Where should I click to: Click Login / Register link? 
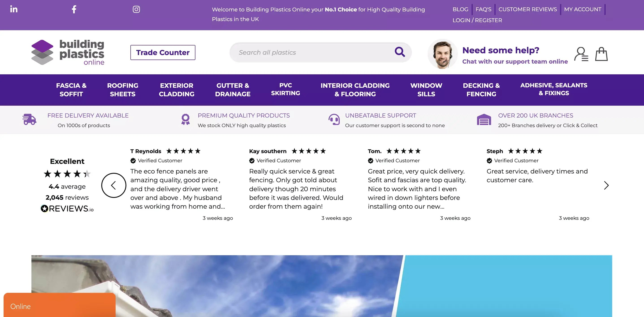[477, 20]
